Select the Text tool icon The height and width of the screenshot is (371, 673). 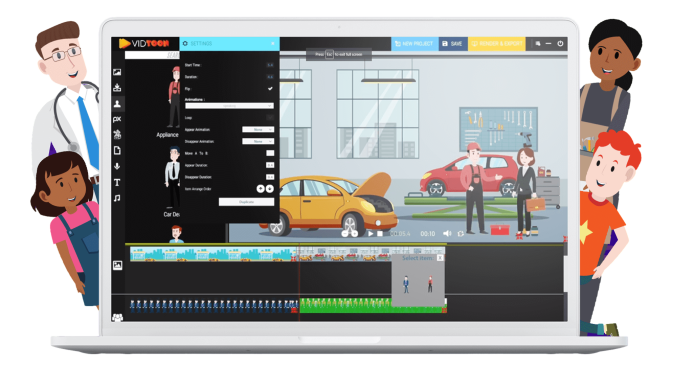click(117, 182)
